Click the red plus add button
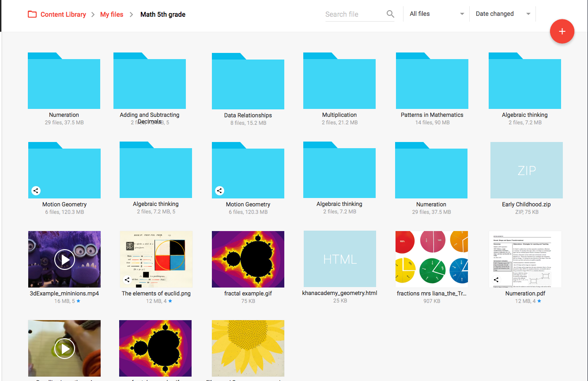Screen dimensions: 588x381 click(562, 31)
